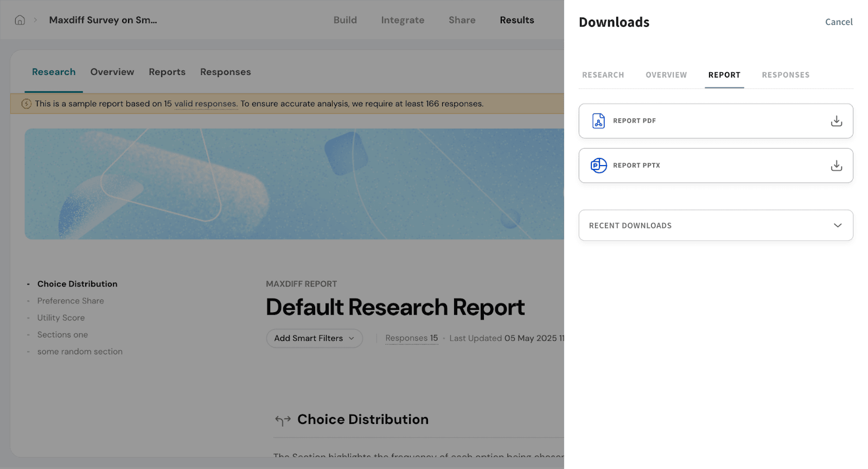Image resolution: width=868 pixels, height=469 pixels.
Task: Jump to Preference Share section
Action: pos(71,301)
